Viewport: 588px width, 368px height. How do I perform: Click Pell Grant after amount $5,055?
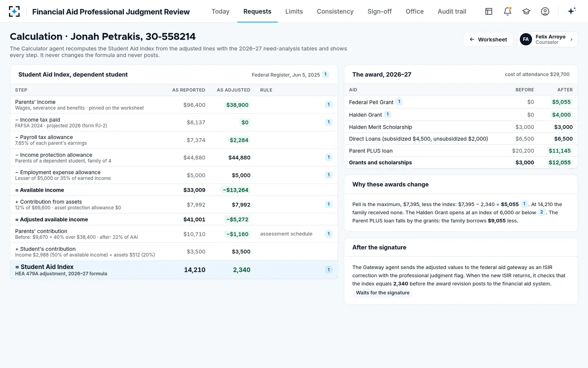561,102
